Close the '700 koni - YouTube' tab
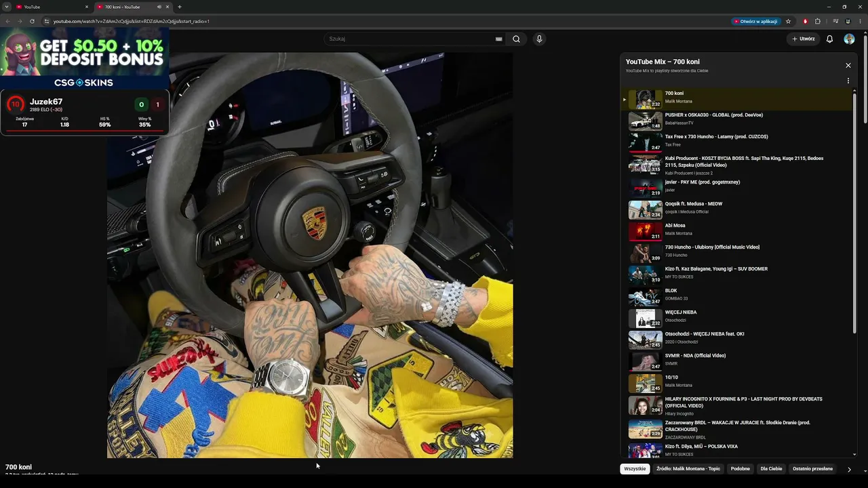This screenshot has height=488, width=868. pos(167,7)
